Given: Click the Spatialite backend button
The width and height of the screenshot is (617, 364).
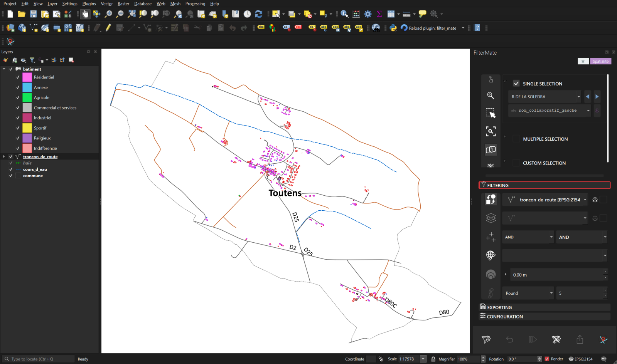Looking at the screenshot, I should [600, 61].
